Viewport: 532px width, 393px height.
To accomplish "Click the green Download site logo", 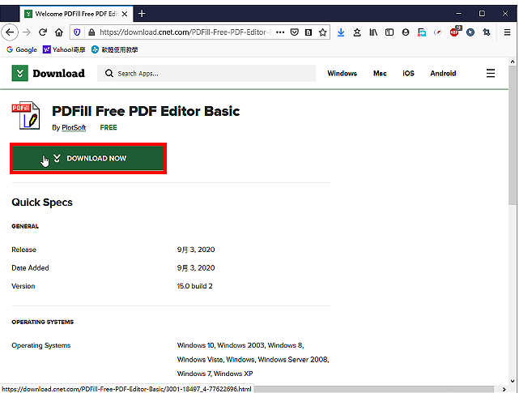I will pyautogui.click(x=48, y=73).
